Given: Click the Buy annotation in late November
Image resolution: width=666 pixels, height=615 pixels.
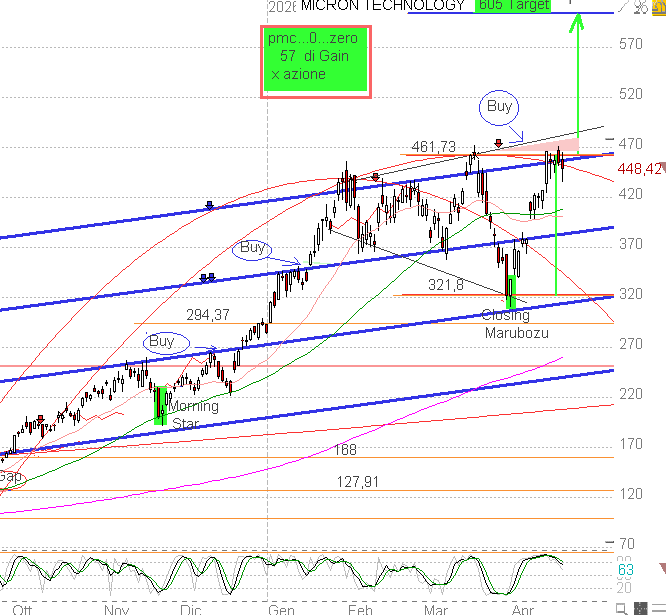Looking at the screenshot, I should click(162, 342).
